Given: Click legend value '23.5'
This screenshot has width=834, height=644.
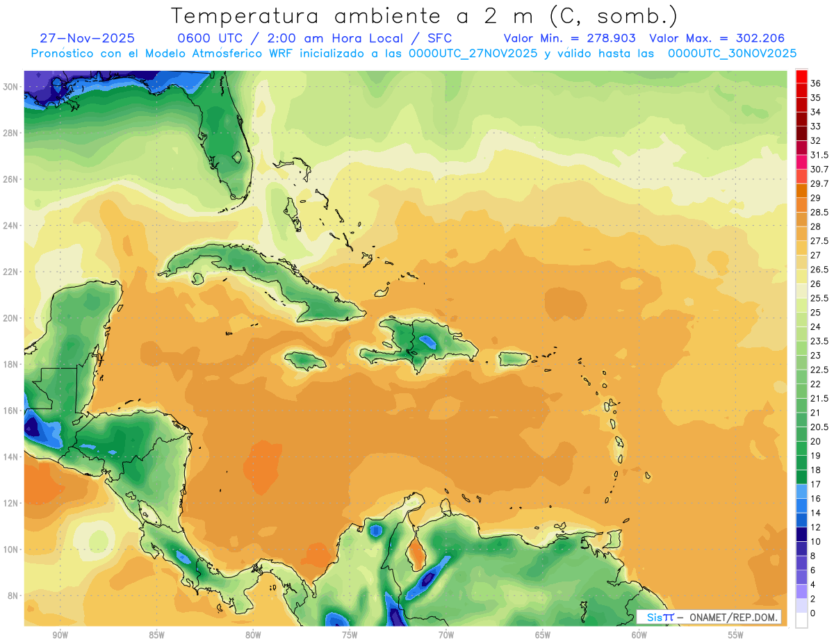Looking at the screenshot, I should pyautogui.click(x=819, y=341).
